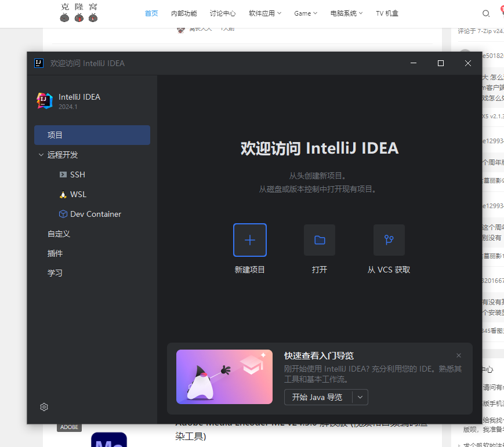504x447 pixels.
Task: Go to 首页 on the website
Action: (151, 13)
